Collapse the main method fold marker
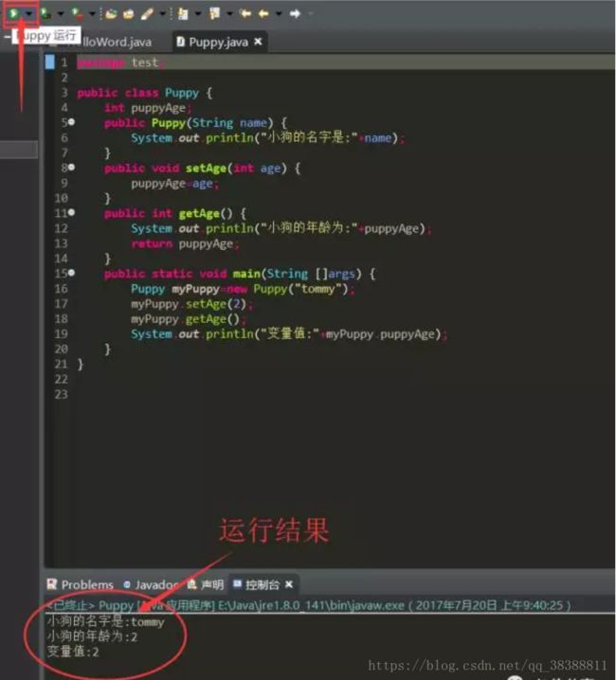616x680 pixels. point(72,273)
